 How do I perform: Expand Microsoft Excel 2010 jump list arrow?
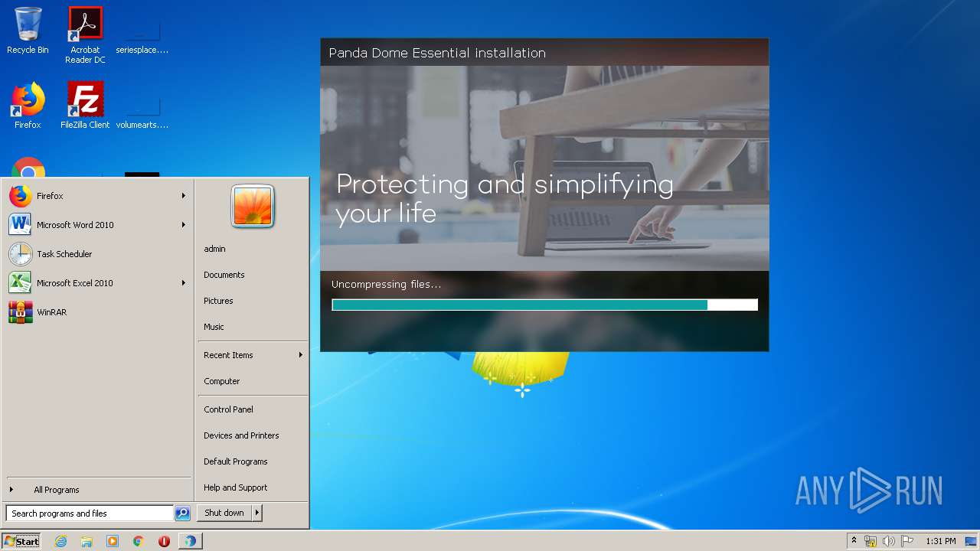(x=184, y=283)
